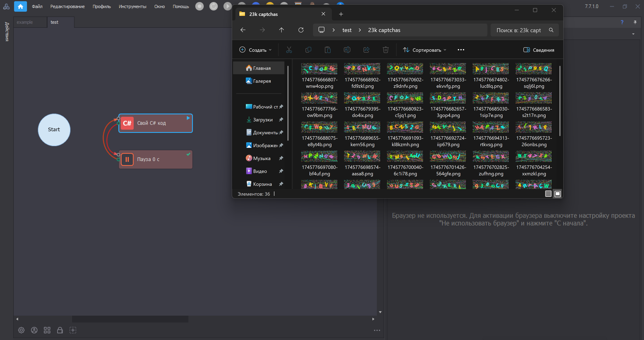Viewport: 644px width, 340px height.
Task: Toggle the Сведения details pane
Action: click(539, 50)
